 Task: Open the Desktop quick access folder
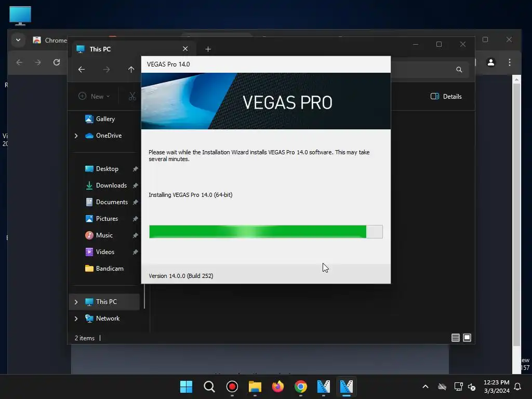point(102,169)
